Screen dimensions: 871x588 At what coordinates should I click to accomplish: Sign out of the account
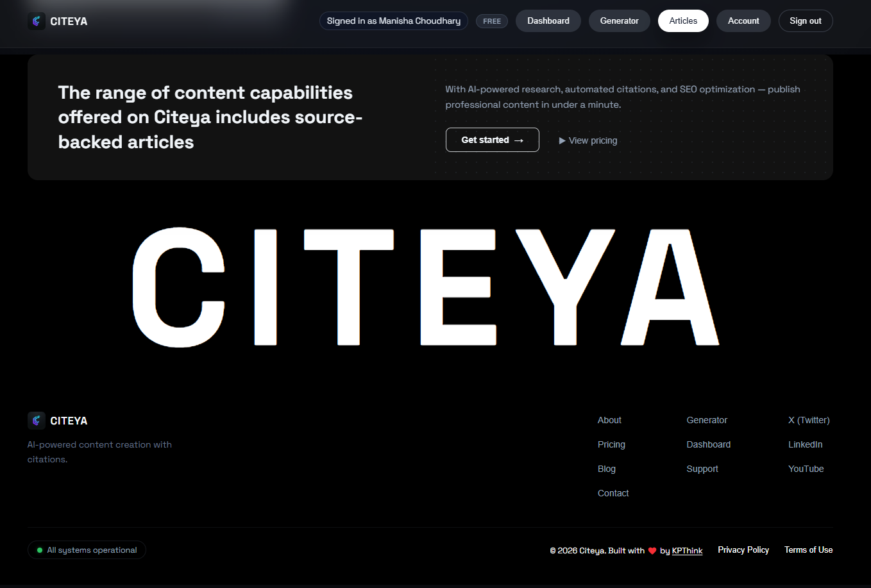point(805,21)
